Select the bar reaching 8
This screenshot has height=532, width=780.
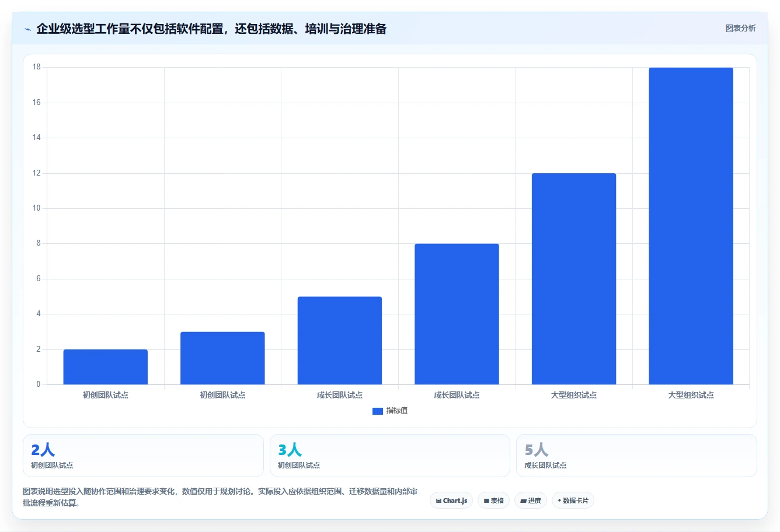point(457,314)
